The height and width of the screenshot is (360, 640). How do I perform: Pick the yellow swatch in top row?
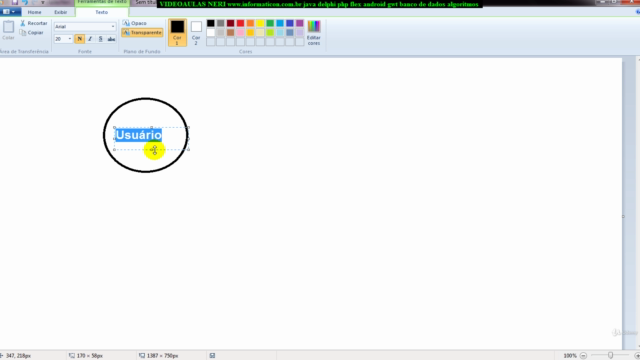pyautogui.click(x=260, y=23)
